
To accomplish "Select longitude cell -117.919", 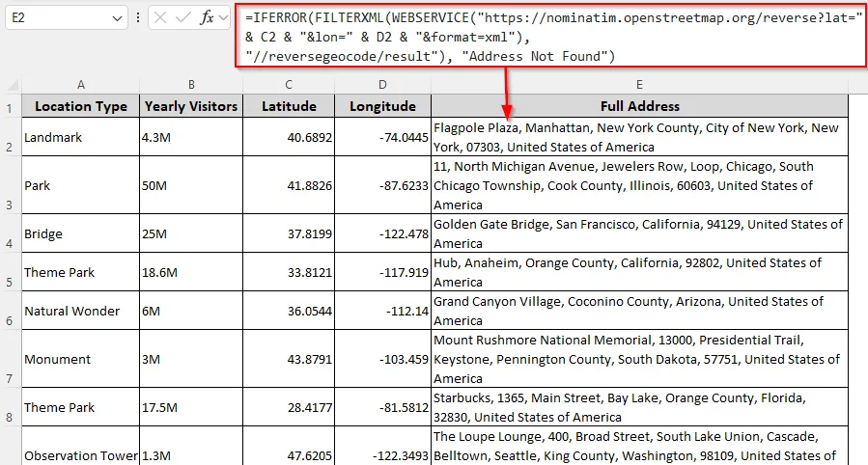I will [382, 272].
